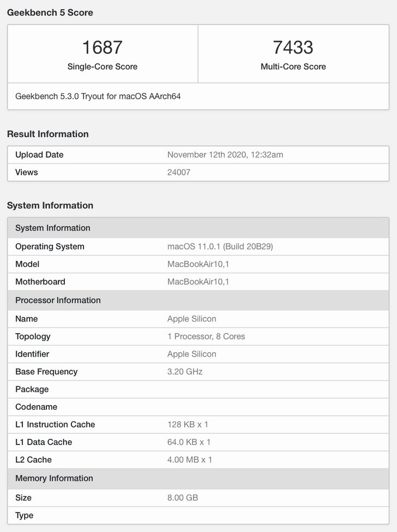Select the Multi-Core Score label
397x532 pixels.
(x=293, y=66)
